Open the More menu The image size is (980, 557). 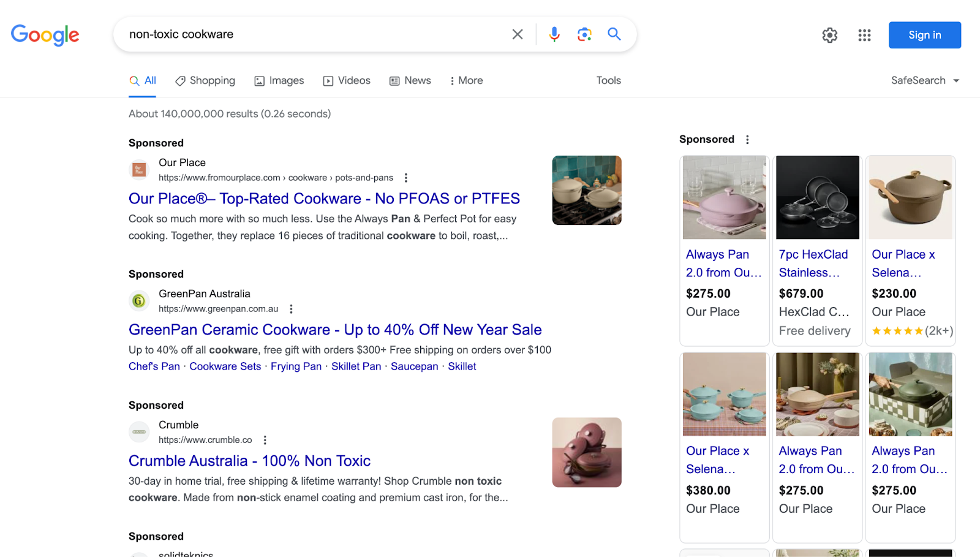(x=466, y=80)
